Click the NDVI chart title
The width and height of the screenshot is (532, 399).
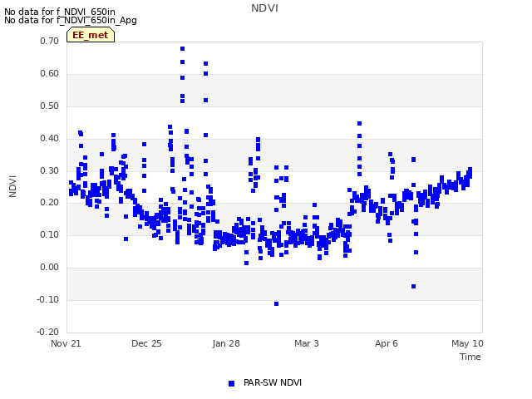264,8
